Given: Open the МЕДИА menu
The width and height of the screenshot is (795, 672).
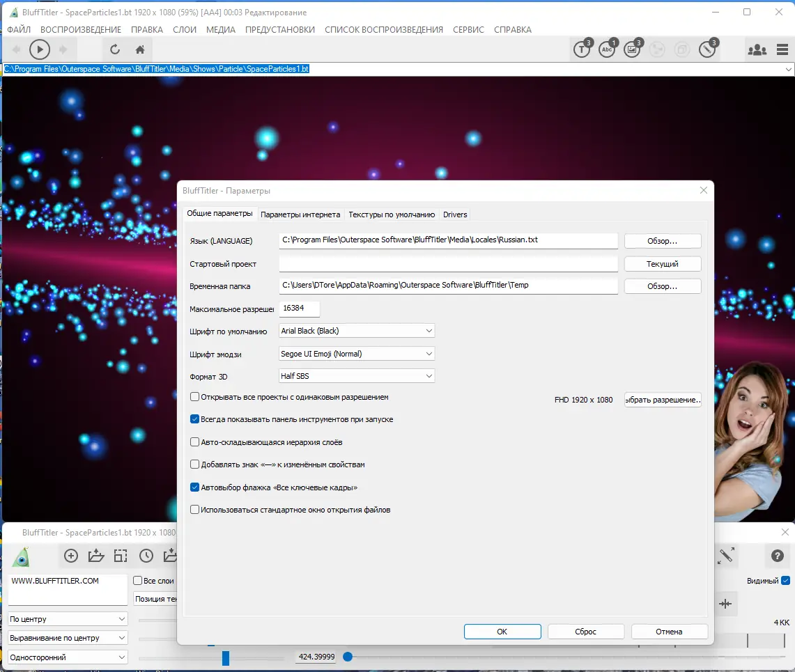Looking at the screenshot, I should pos(221,30).
